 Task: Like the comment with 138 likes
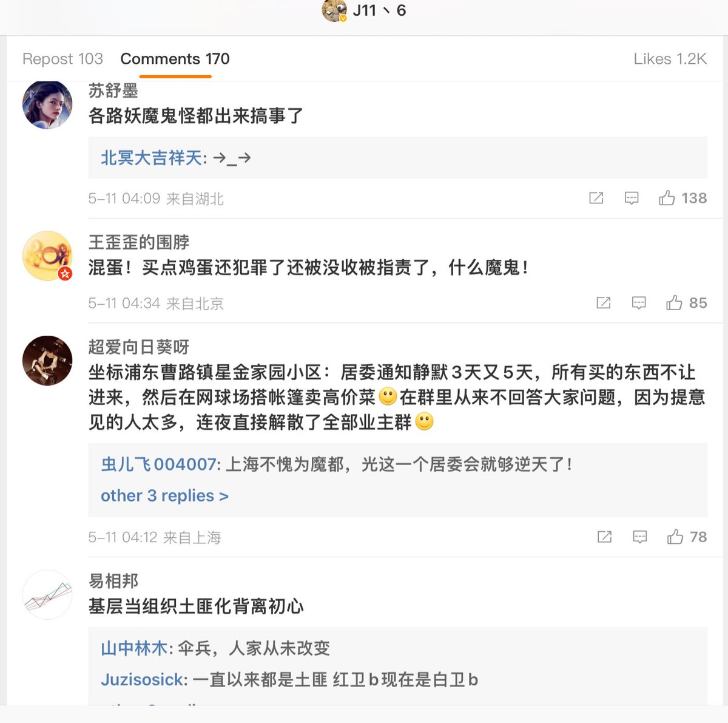click(x=667, y=198)
